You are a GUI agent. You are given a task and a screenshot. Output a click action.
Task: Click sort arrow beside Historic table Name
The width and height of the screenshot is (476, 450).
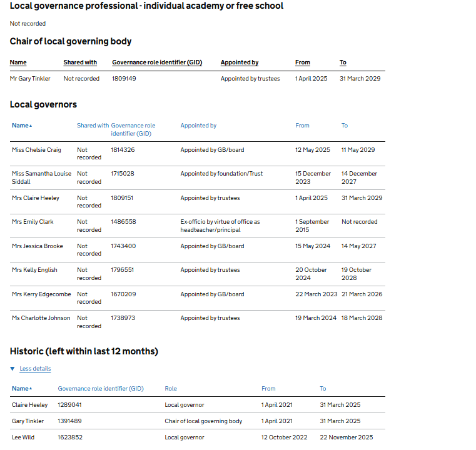[x=31, y=389]
